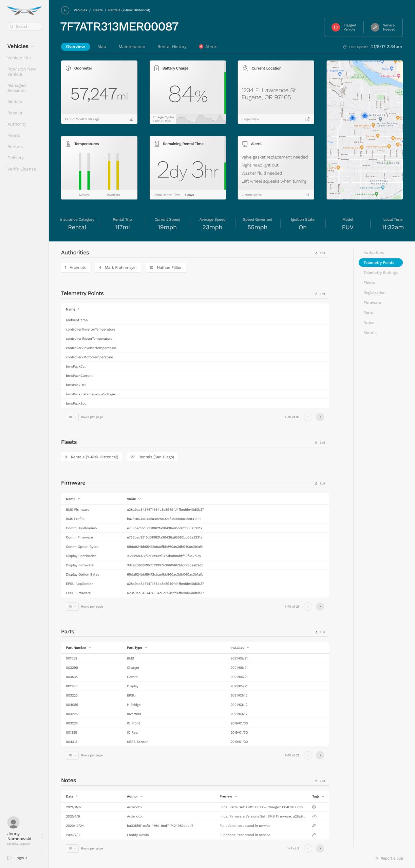Go to next page of Telemetry Points
Screen dimensions: 415x868
[320, 417]
